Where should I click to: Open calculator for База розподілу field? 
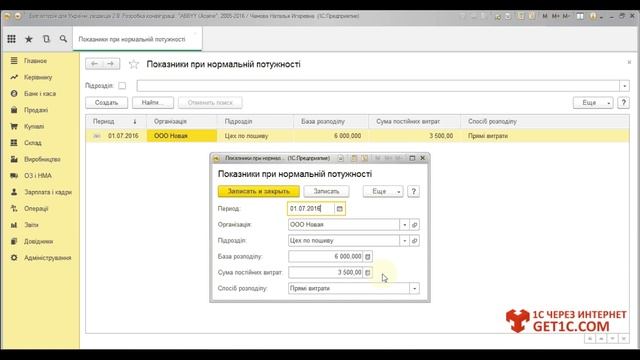tap(367, 256)
